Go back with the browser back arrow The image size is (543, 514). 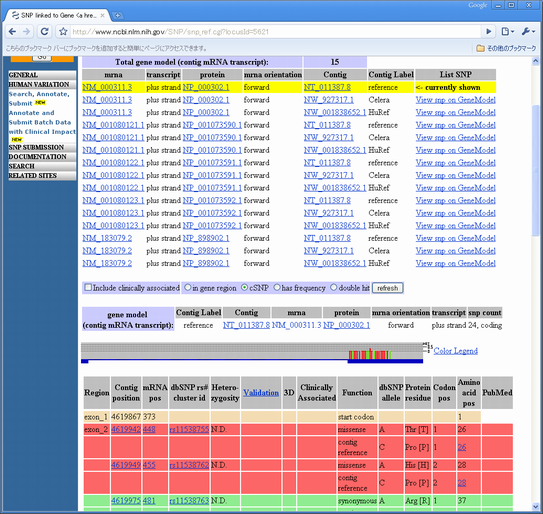12,32
